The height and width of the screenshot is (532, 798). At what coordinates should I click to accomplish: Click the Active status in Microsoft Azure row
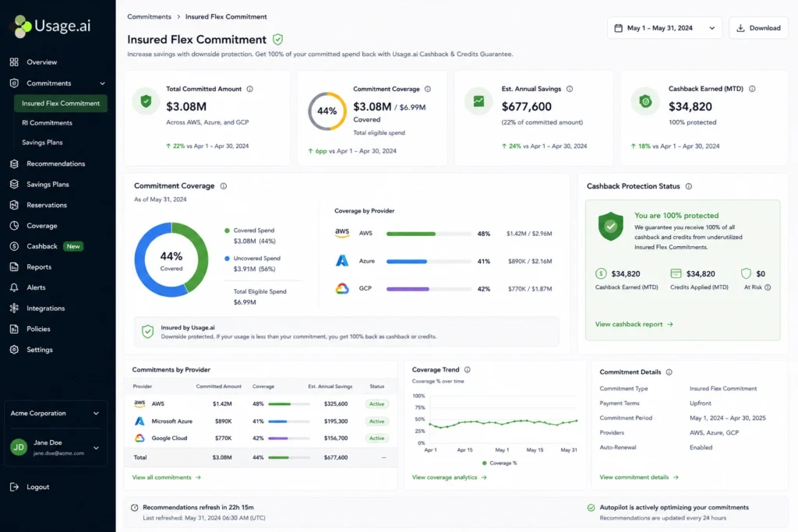coord(377,421)
